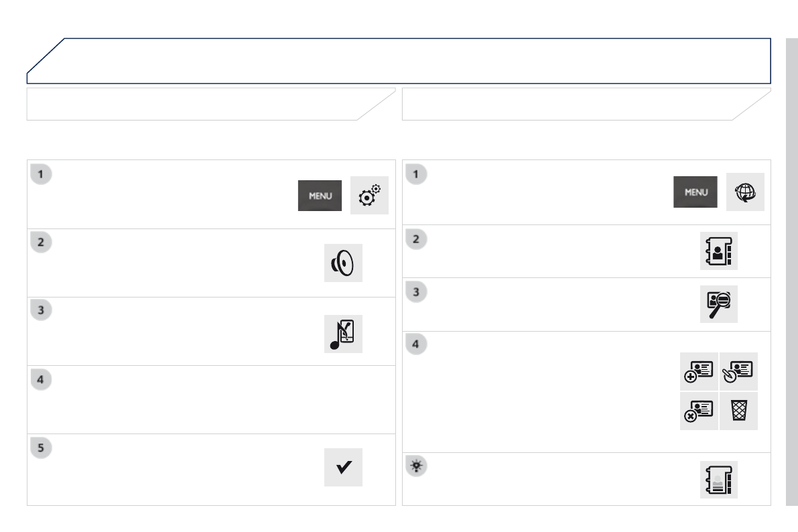Open the settings gears icon

(x=369, y=196)
